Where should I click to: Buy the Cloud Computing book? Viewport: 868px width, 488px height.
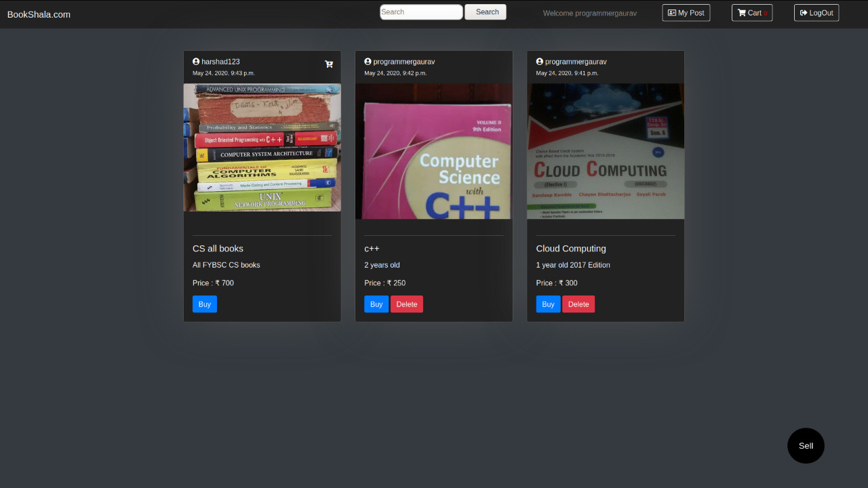point(548,304)
